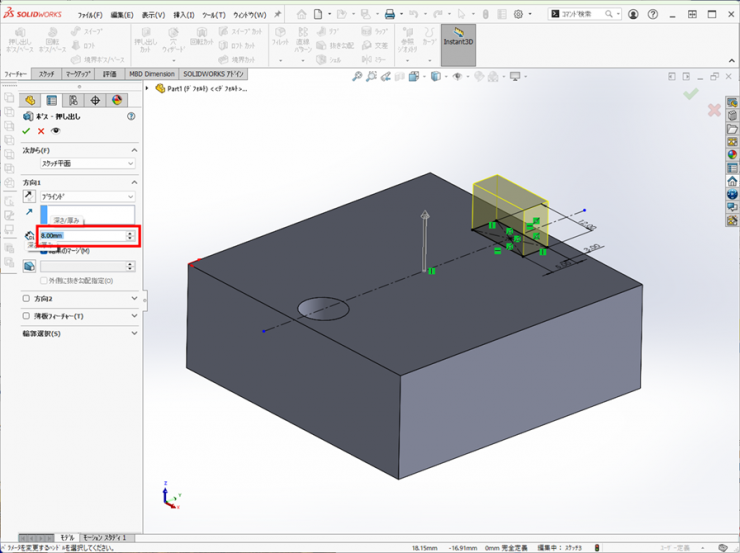Open the DisplayManager color-ball tab
The image size is (740, 553).
coord(117,100)
